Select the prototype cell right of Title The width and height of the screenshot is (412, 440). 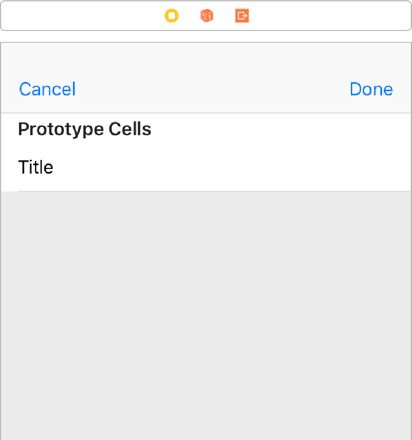tap(232, 167)
